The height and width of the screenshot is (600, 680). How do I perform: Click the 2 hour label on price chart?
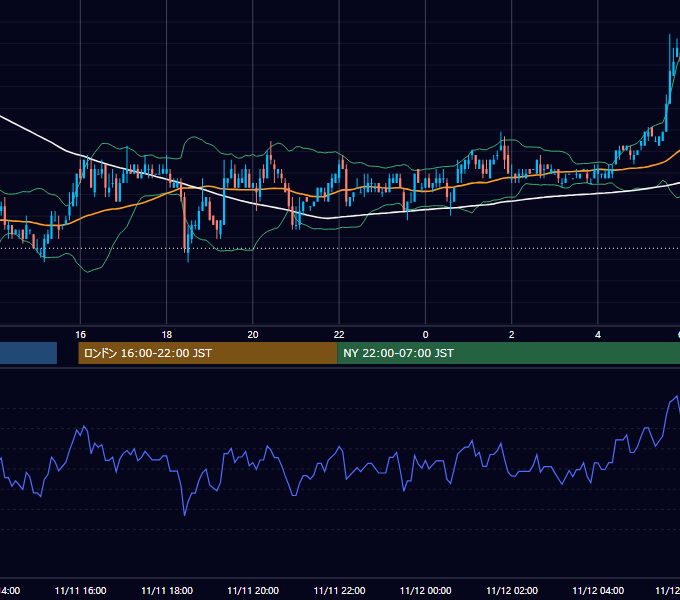click(x=512, y=335)
